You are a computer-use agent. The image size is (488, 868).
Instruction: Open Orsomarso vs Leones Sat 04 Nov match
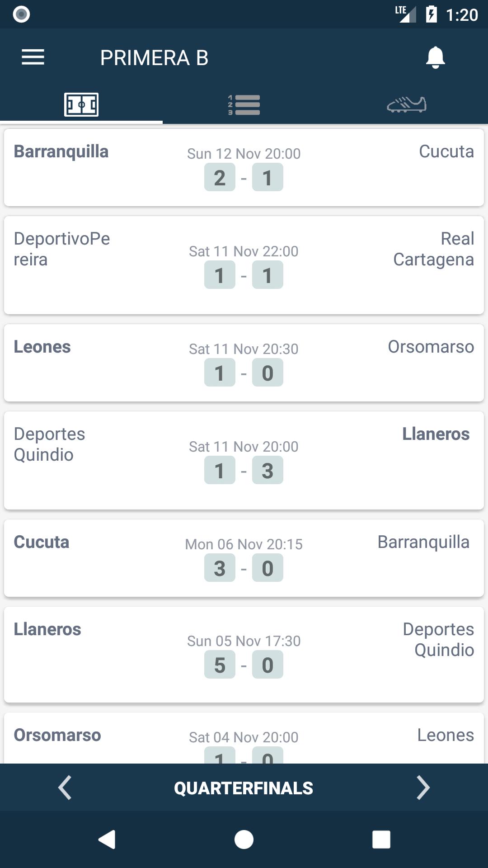(244, 738)
